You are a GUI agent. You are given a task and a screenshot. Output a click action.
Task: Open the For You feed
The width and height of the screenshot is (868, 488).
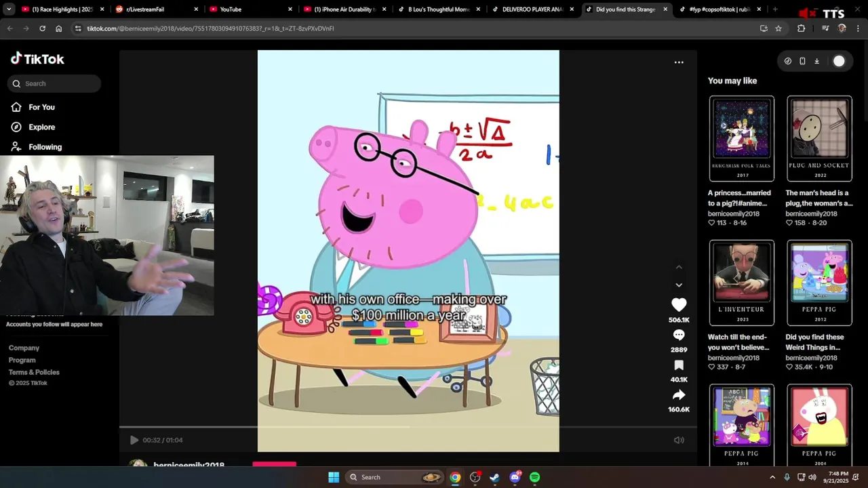pos(33,107)
